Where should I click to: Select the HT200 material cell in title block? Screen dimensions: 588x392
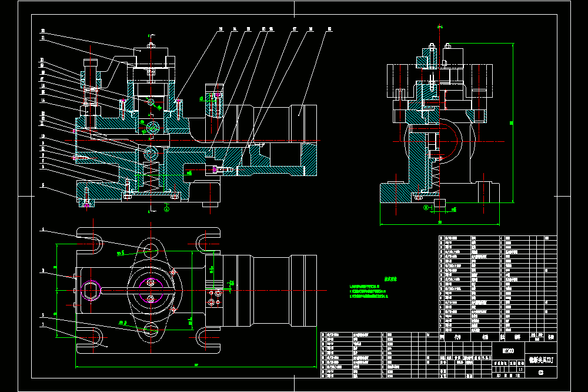coord(508,351)
